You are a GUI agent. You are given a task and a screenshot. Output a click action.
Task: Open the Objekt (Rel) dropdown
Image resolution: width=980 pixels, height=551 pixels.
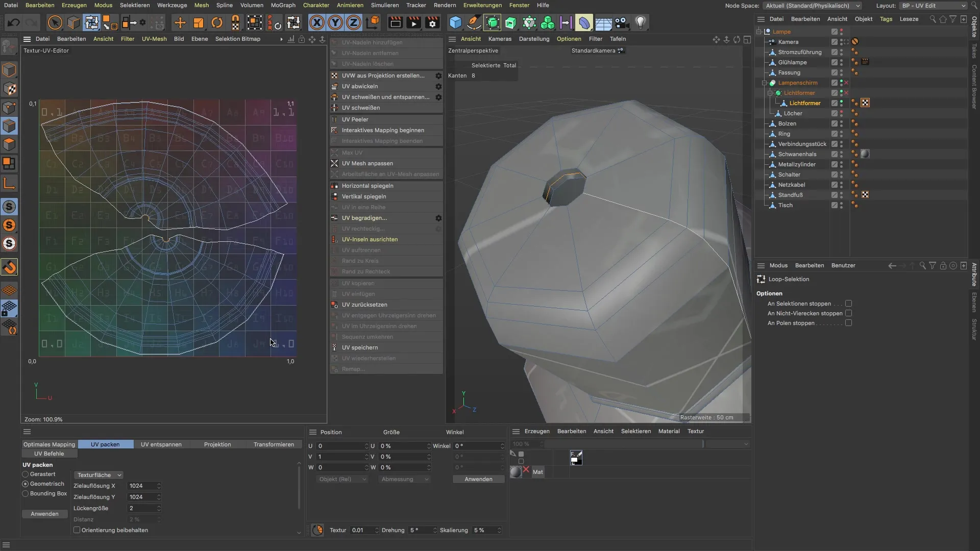pyautogui.click(x=341, y=479)
